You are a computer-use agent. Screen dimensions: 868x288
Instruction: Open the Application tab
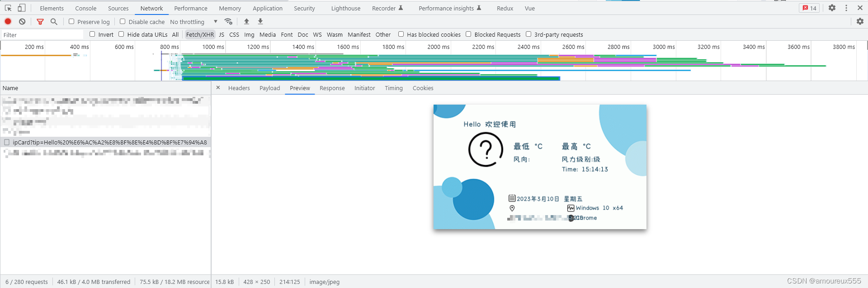pyautogui.click(x=268, y=8)
